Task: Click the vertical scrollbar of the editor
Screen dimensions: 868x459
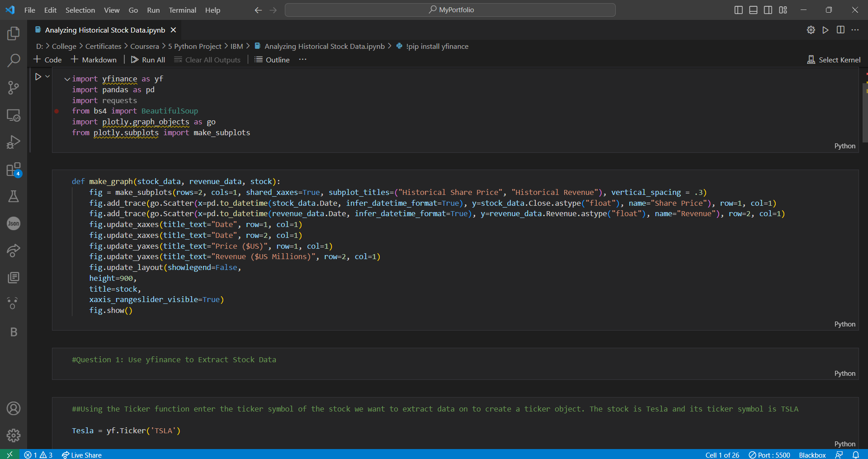Action: 865,113
